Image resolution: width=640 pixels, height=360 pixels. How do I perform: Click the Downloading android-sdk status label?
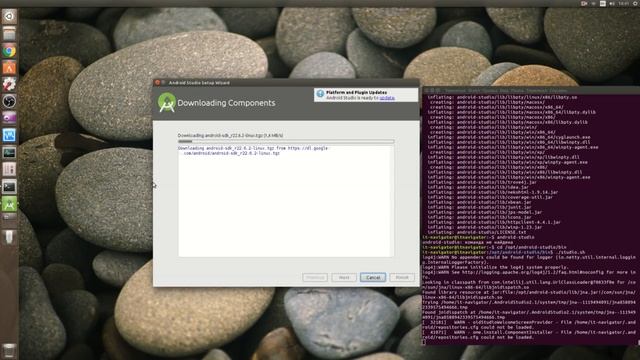[230, 135]
